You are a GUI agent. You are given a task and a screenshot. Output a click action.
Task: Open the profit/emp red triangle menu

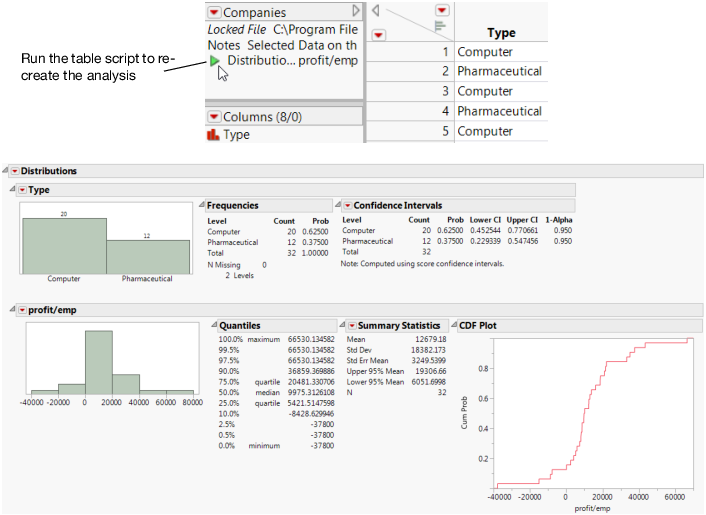click(22, 310)
